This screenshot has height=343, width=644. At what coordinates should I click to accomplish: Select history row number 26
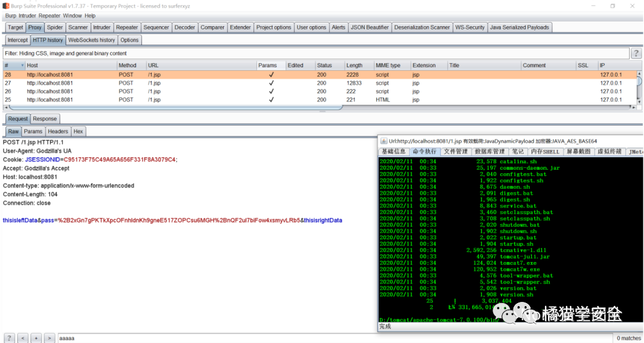coord(320,91)
